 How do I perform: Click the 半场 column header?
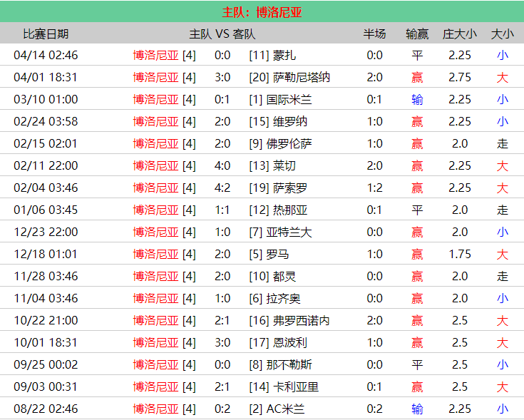374,34
